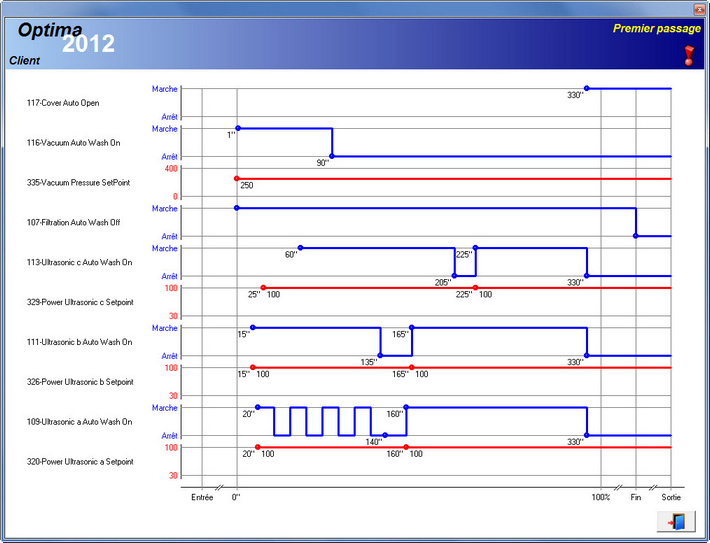The height and width of the screenshot is (543, 710).
Task: Click the Premier passage header text
Action: pyautogui.click(x=657, y=29)
